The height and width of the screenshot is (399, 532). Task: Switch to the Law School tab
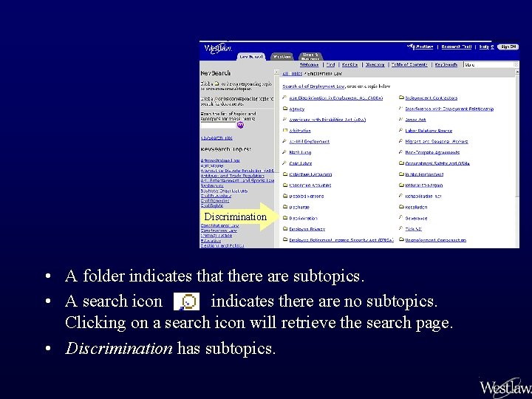251,57
